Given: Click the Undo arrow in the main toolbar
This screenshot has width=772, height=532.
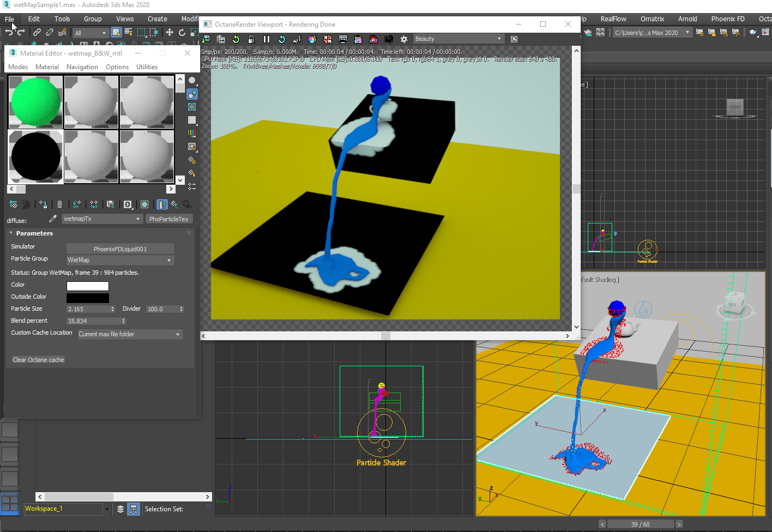Looking at the screenshot, I should click(x=9, y=33).
